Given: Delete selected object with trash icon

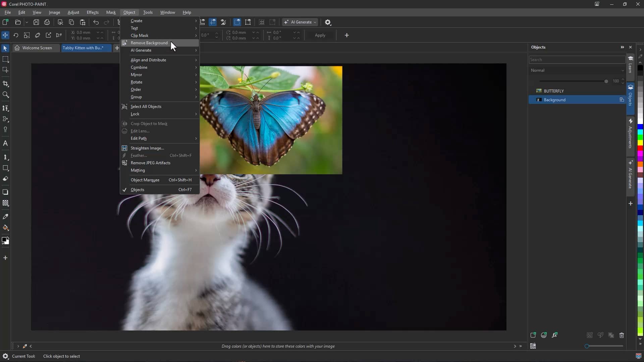Looking at the screenshot, I should (622, 335).
